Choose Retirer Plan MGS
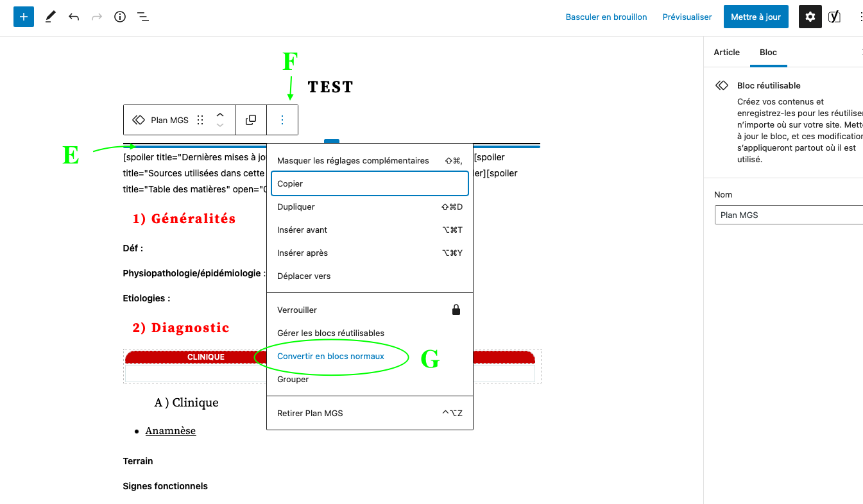This screenshot has width=863, height=504. (x=370, y=413)
